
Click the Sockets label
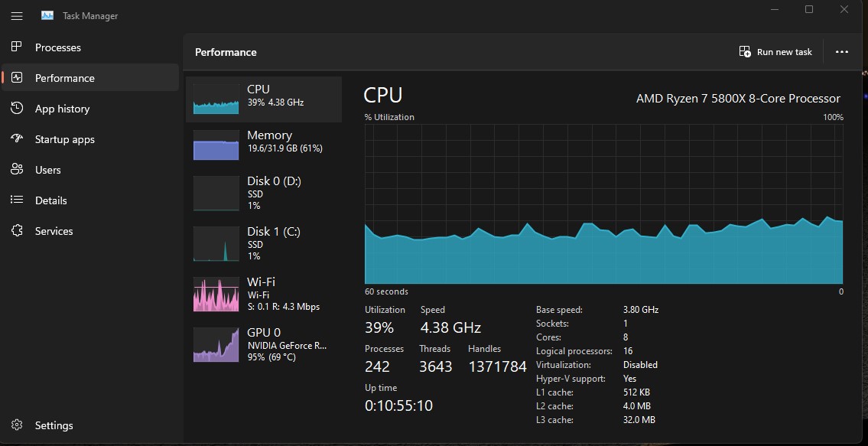(552, 324)
